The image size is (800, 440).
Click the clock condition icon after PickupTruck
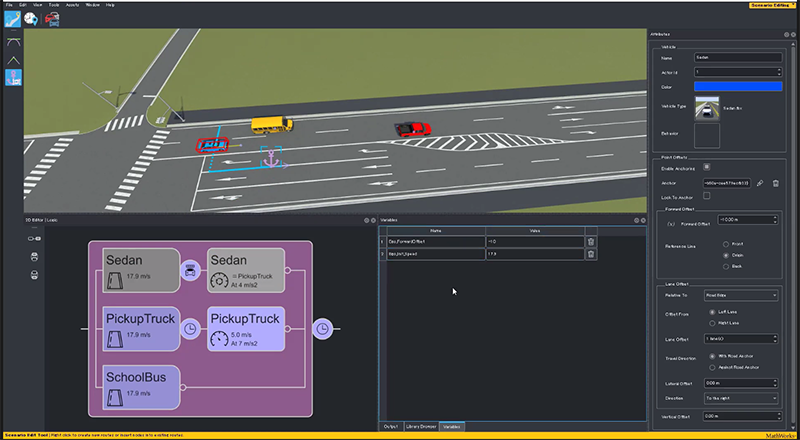(190, 327)
